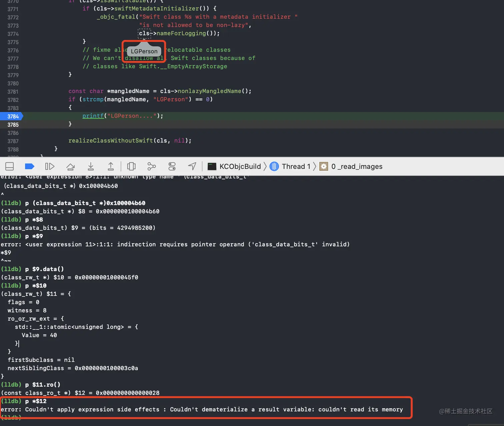
Task: Click the $10 address 0x00000001000045f0
Action: (106, 277)
